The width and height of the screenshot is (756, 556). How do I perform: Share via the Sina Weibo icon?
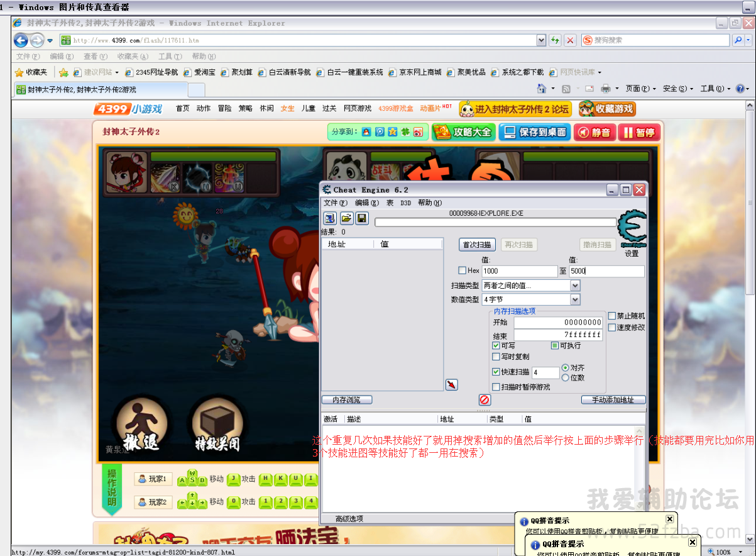coord(419,132)
